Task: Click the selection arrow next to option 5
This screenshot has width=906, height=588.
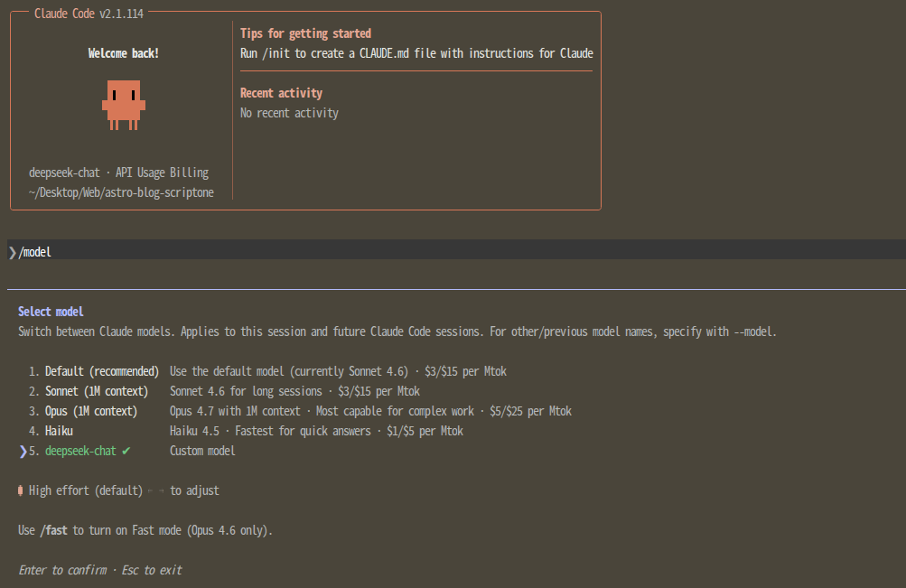Action: click(23, 451)
